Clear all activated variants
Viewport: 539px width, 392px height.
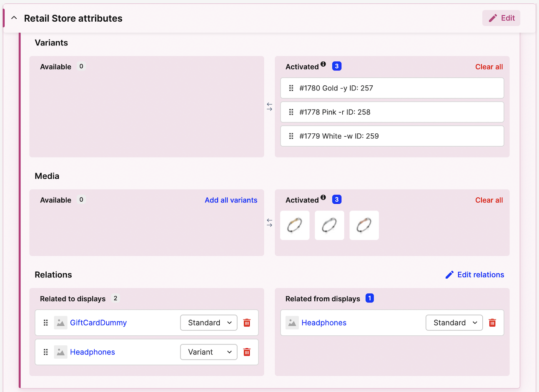489,67
